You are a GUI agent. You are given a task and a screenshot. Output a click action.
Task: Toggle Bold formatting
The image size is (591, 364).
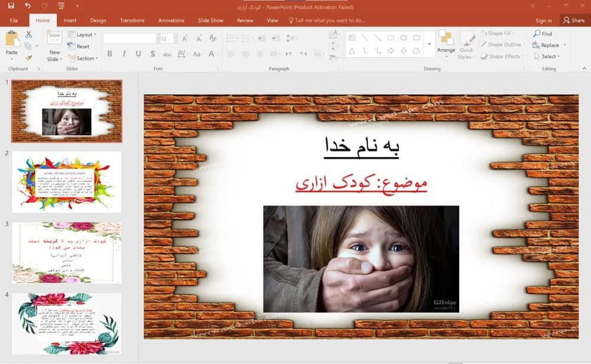[x=110, y=54]
